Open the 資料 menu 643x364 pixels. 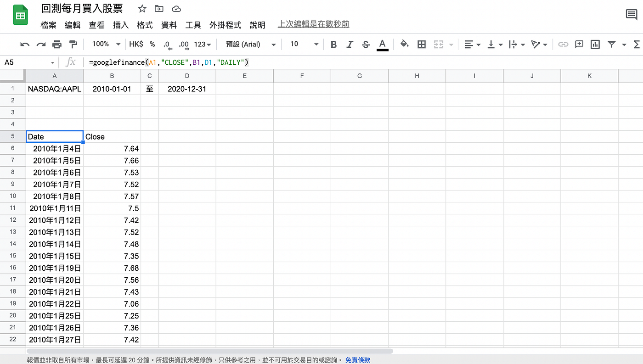pos(169,25)
